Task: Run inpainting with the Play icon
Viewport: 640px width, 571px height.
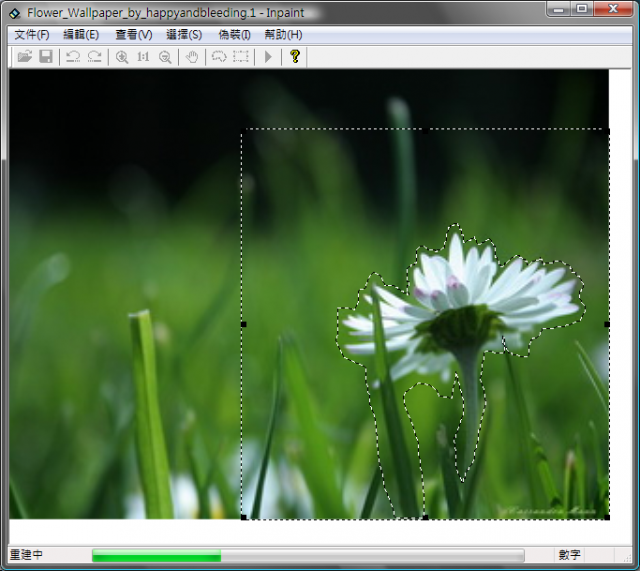Action: [x=268, y=57]
